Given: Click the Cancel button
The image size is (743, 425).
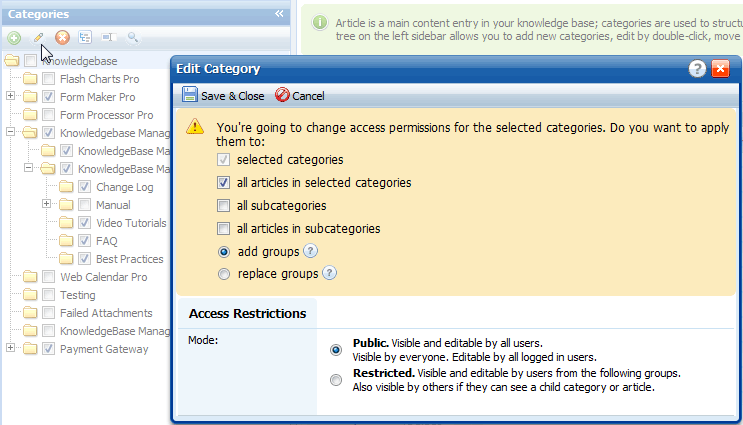Looking at the screenshot, I should [300, 96].
